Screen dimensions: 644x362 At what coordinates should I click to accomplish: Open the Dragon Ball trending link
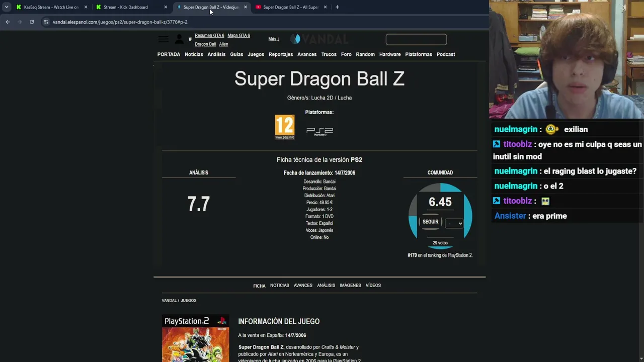[x=205, y=44]
